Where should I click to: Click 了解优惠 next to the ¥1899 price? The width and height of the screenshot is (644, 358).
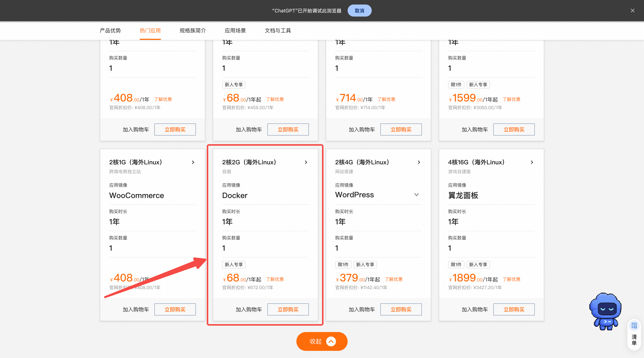(x=511, y=279)
